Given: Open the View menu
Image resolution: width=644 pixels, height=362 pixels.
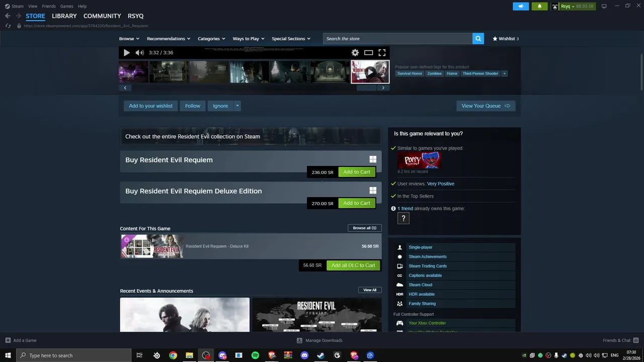Looking at the screenshot, I should click(33, 6).
